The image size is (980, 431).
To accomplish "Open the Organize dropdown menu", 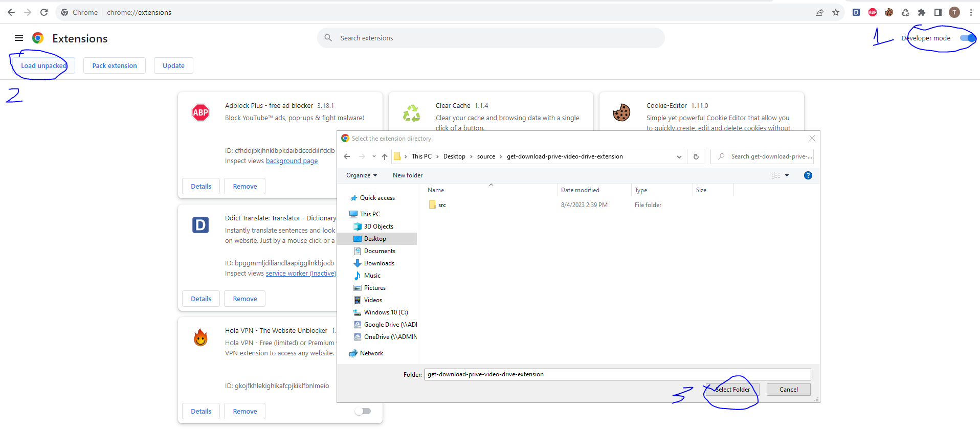I will click(362, 175).
